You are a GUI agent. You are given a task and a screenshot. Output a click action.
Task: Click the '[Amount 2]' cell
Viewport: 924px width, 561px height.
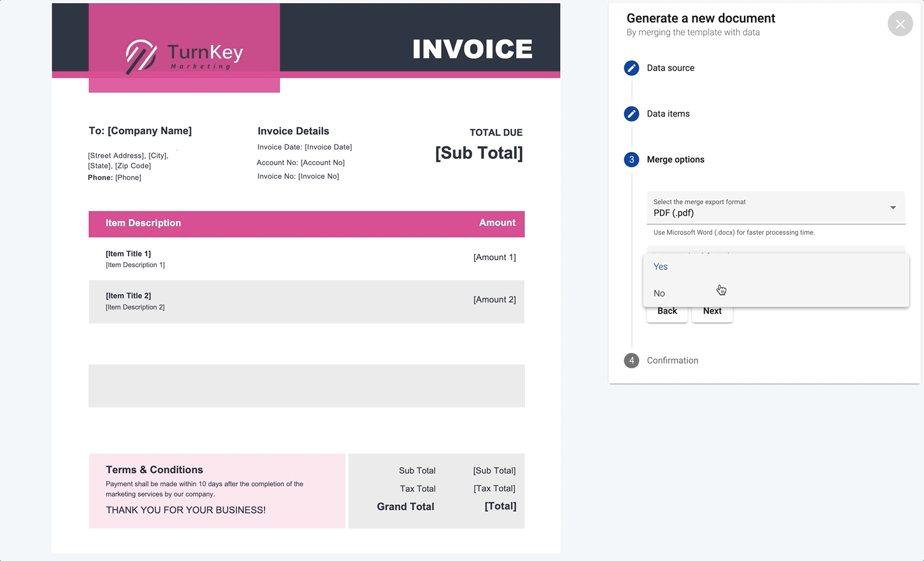pyautogui.click(x=494, y=300)
